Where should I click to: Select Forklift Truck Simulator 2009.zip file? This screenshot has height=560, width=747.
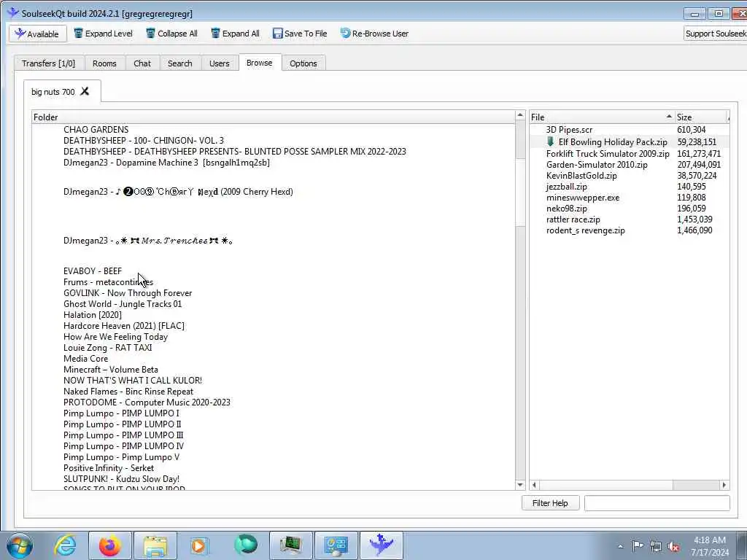[x=608, y=154]
